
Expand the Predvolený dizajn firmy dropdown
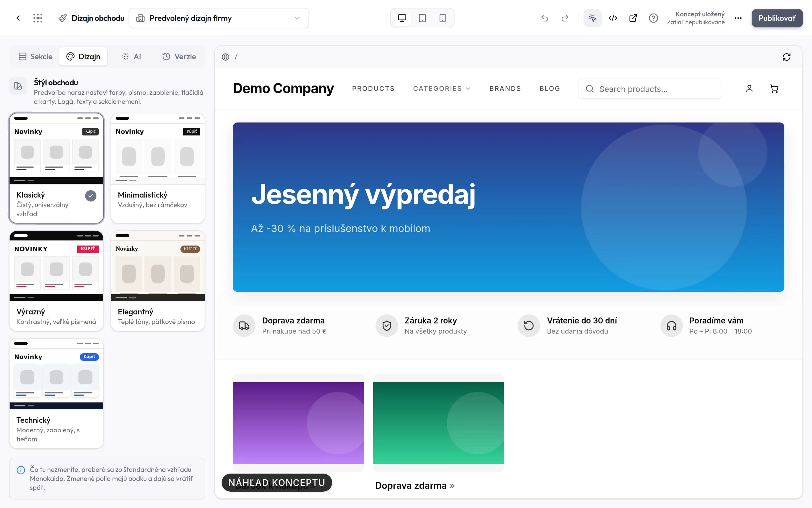(x=219, y=18)
